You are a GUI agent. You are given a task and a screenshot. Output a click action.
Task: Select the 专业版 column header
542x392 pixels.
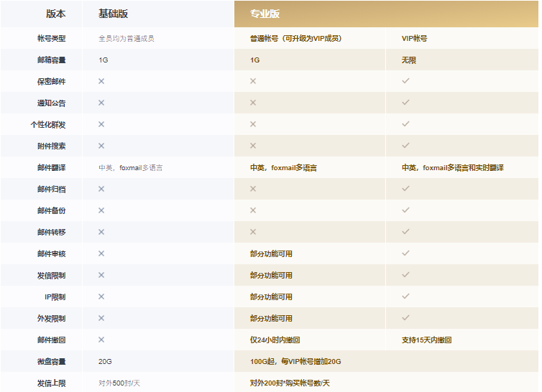click(x=265, y=14)
